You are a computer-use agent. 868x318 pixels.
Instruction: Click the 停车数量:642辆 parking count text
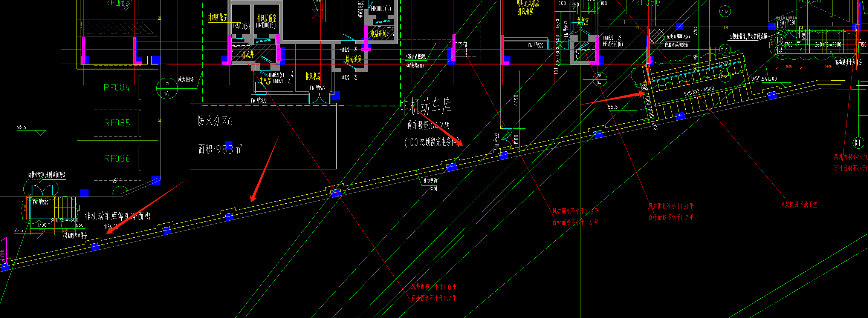[x=428, y=125]
